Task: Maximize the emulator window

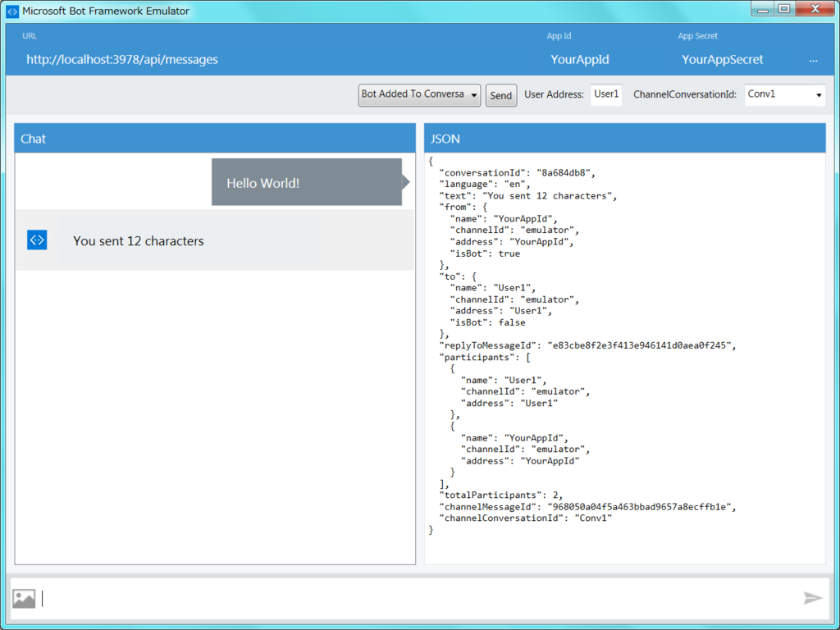Action: 785,9
